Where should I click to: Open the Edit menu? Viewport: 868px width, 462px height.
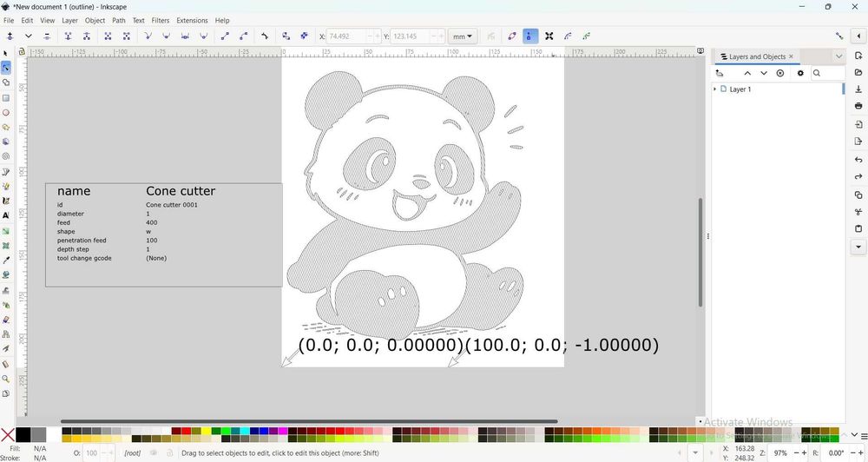pyautogui.click(x=27, y=21)
